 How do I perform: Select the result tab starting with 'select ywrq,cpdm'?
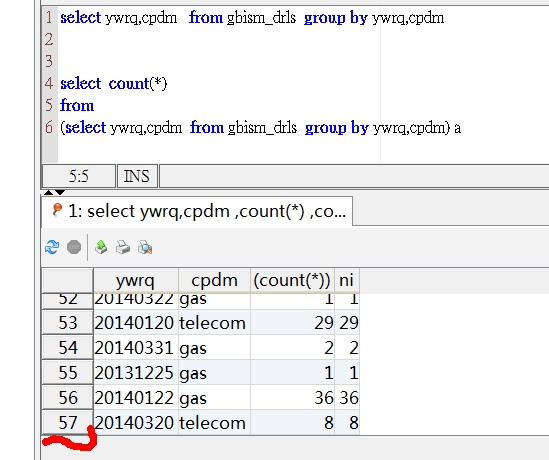pos(197,211)
